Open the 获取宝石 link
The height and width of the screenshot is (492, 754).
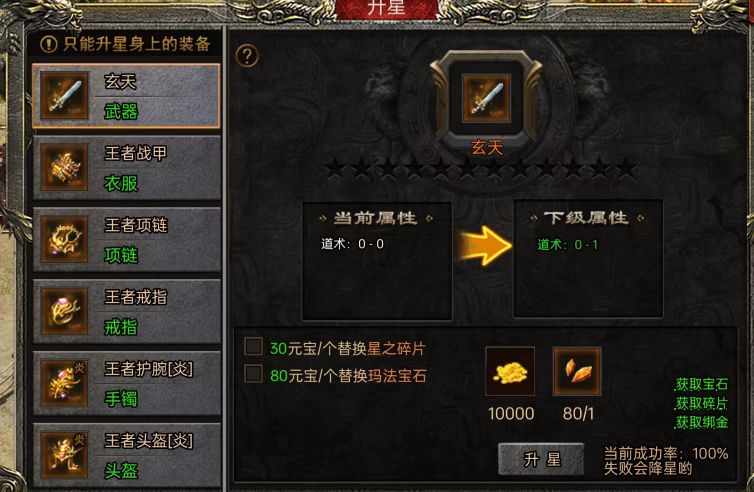[x=701, y=384]
